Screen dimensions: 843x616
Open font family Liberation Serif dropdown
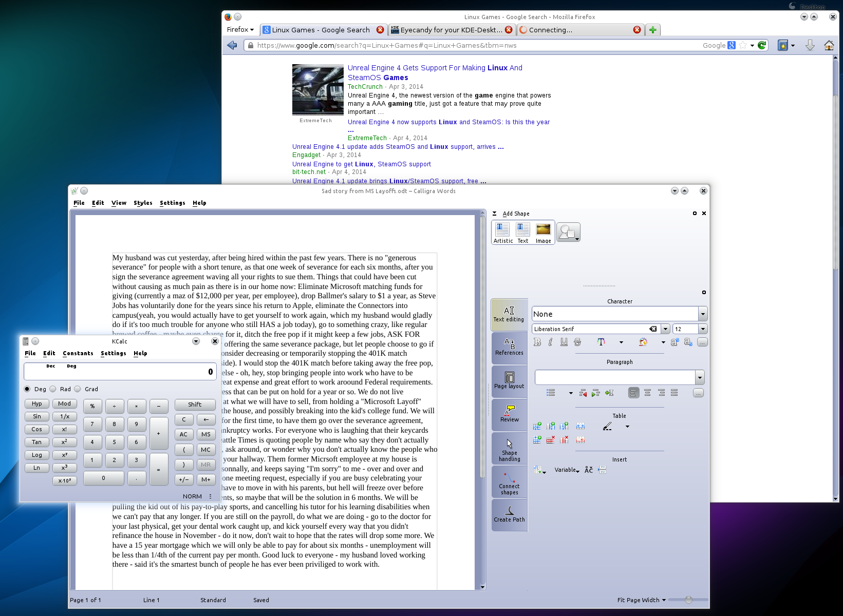pyautogui.click(x=665, y=329)
